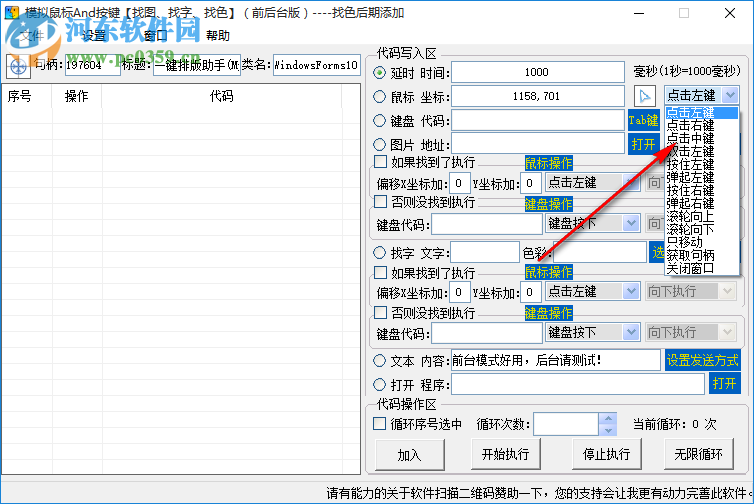
Task: Decrease 循环次数 with the down arrow
Action: pyautogui.click(x=608, y=430)
